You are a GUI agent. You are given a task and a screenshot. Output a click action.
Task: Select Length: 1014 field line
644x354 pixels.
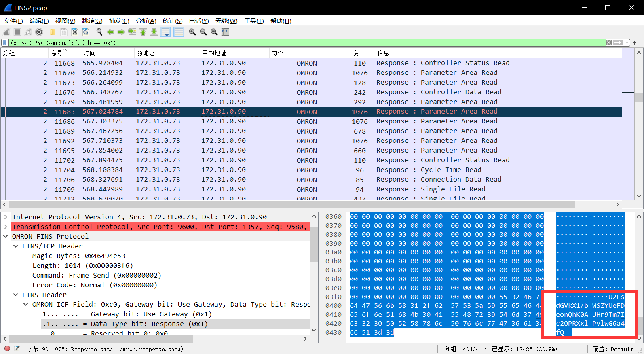point(83,265)
